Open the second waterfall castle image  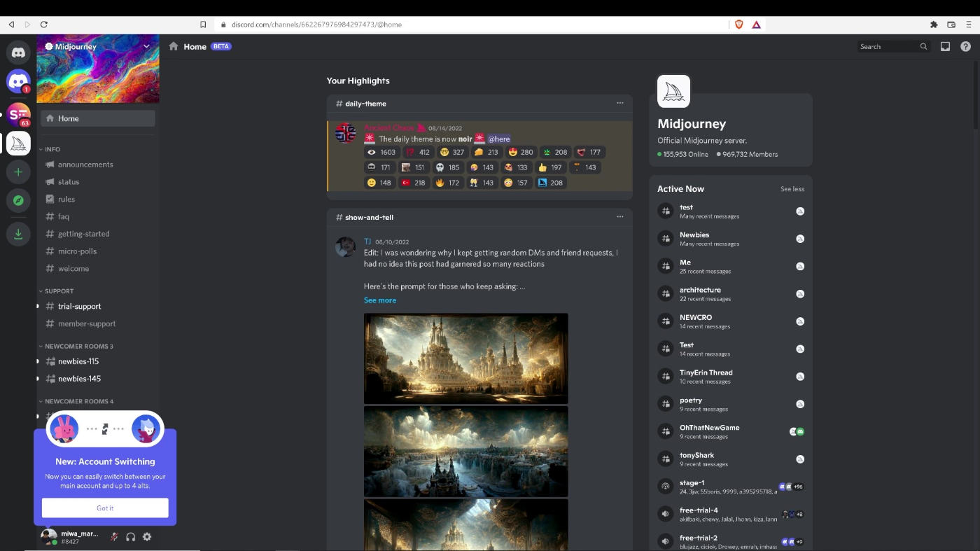click(x=466, y=452)
